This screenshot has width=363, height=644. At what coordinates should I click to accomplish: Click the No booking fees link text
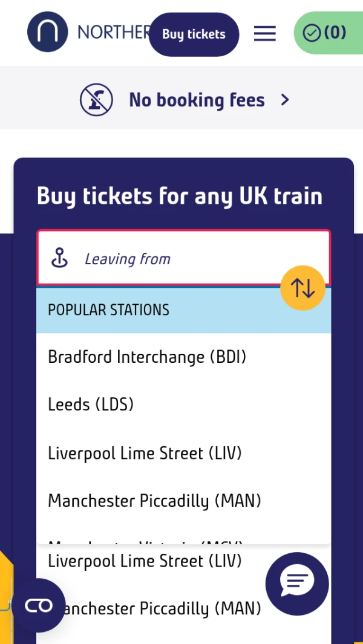point(197,100)
